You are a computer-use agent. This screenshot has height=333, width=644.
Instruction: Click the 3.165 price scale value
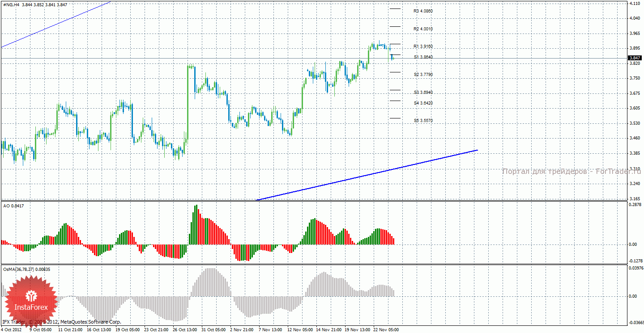[634, 198]
